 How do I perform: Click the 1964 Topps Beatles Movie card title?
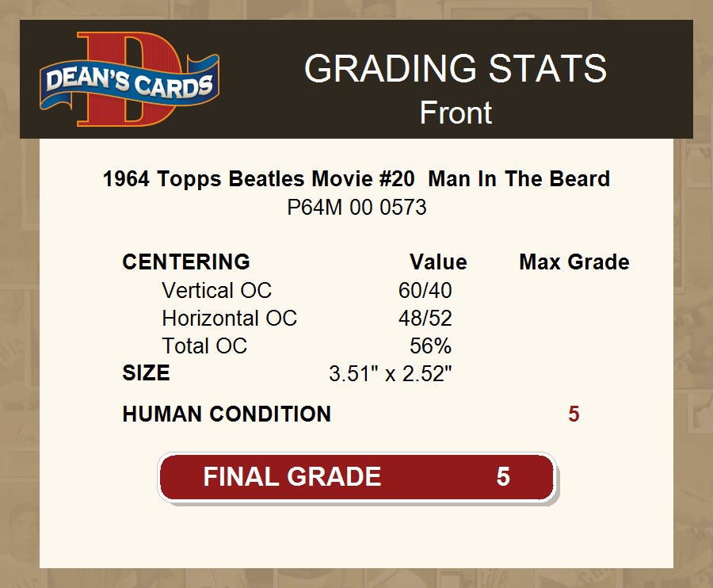point(356,179)
